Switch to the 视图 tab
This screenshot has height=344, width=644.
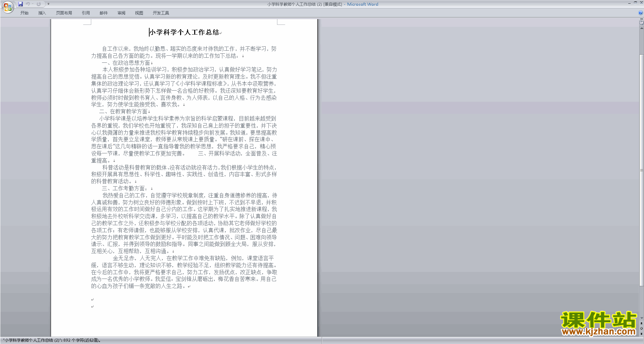point(139,13)
